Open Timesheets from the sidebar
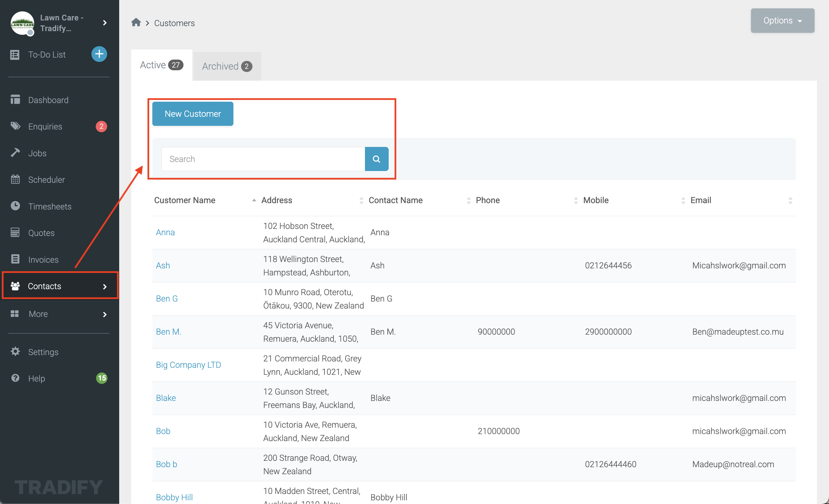Image resolution: width=829 pixels, height=504 pixels. [50, 206]
